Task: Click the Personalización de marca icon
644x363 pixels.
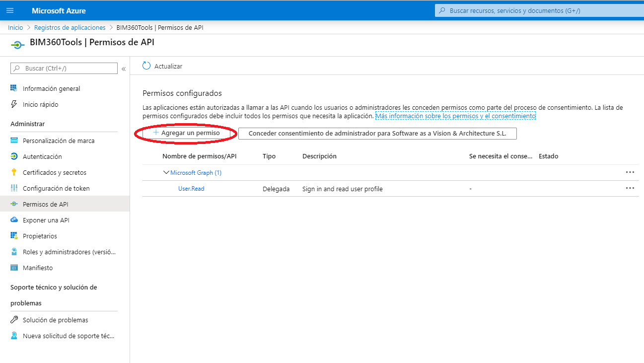Action: [14, 141]
